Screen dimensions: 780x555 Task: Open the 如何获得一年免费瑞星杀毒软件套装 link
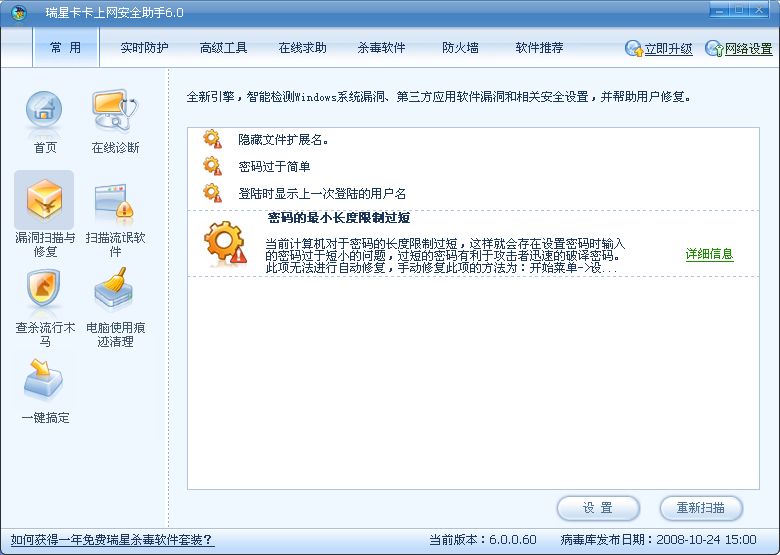point(112,540)
